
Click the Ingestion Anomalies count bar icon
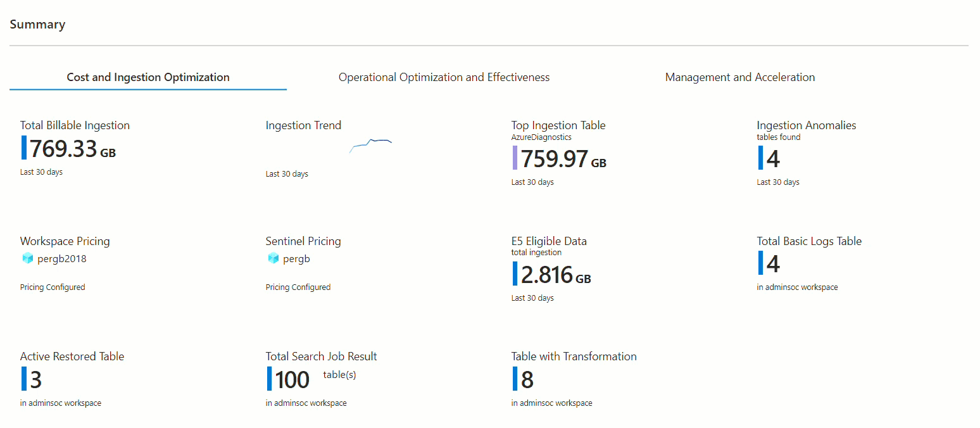point(762,159)
